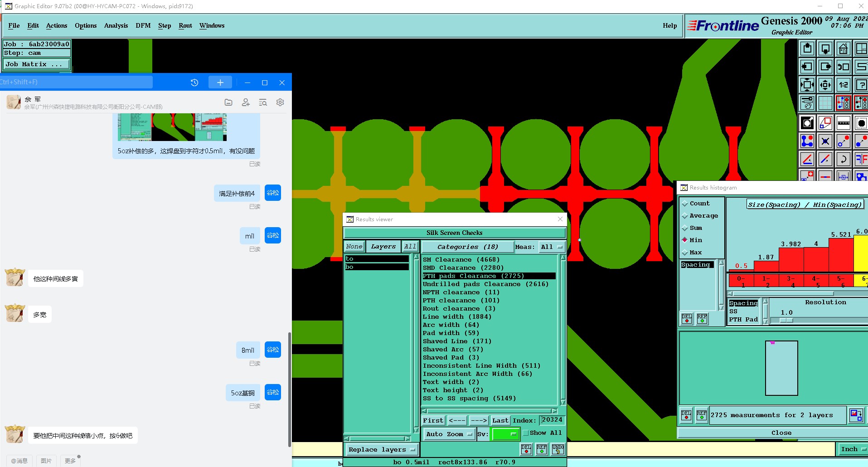
Task: Open the Replace layers dropdown
Action: (382, 450)
